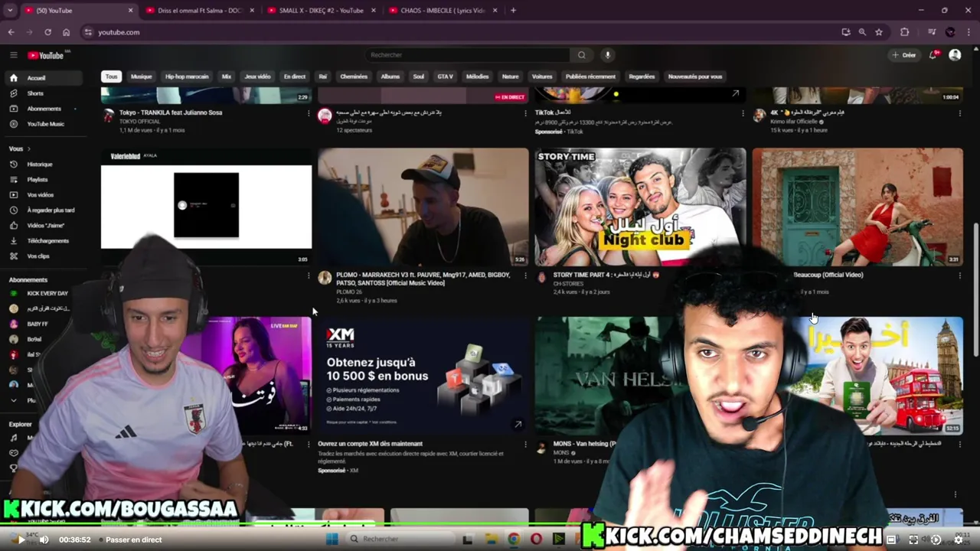The image size is (980, 551).
Task: Click the search magnifier button
Action: (x=581, y=55)
